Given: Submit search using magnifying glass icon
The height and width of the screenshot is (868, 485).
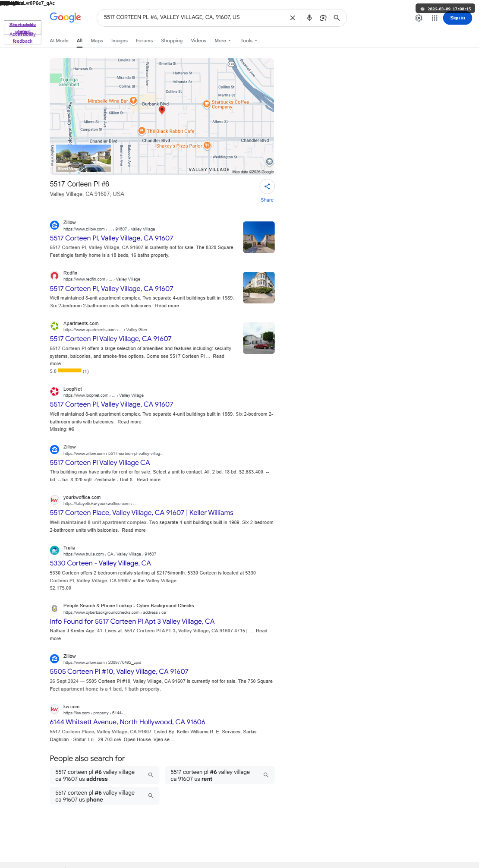Looking at the screenshot, I should pyautogui.click(x=337, y=18).
